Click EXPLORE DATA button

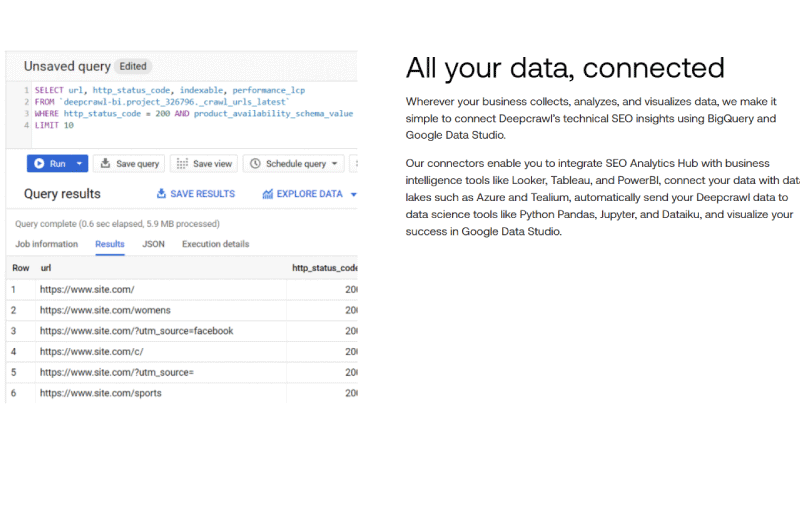pyautogui.click(x=309, y=194)
